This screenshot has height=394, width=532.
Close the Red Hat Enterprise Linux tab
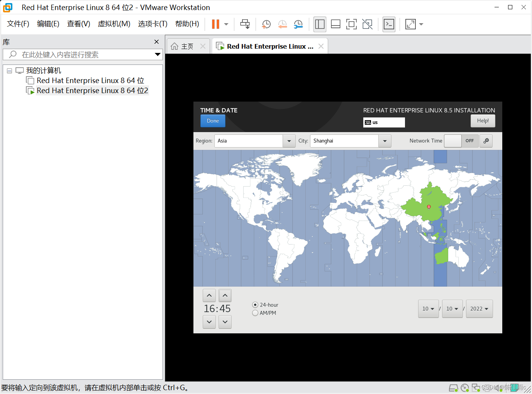coord(321,46)
